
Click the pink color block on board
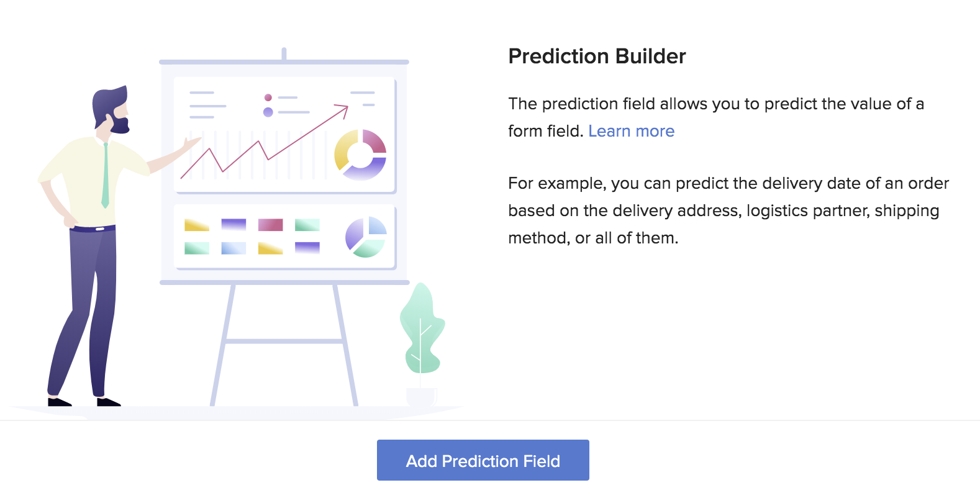(x=270, y=225)
